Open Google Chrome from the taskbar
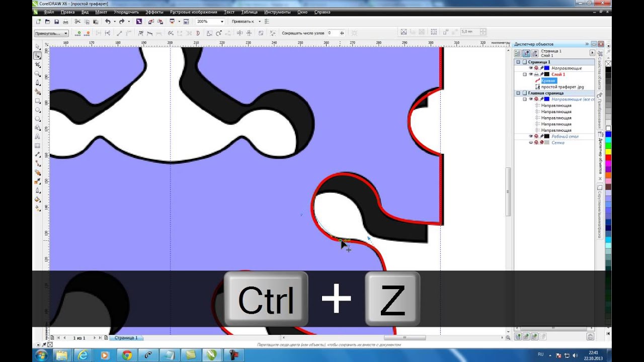The width and height of the screenshot is (644, 362). point(127,355)
